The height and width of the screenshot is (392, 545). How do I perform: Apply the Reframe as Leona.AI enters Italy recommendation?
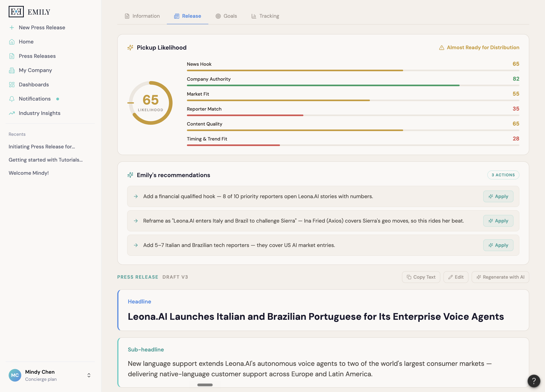pos(498,221)
